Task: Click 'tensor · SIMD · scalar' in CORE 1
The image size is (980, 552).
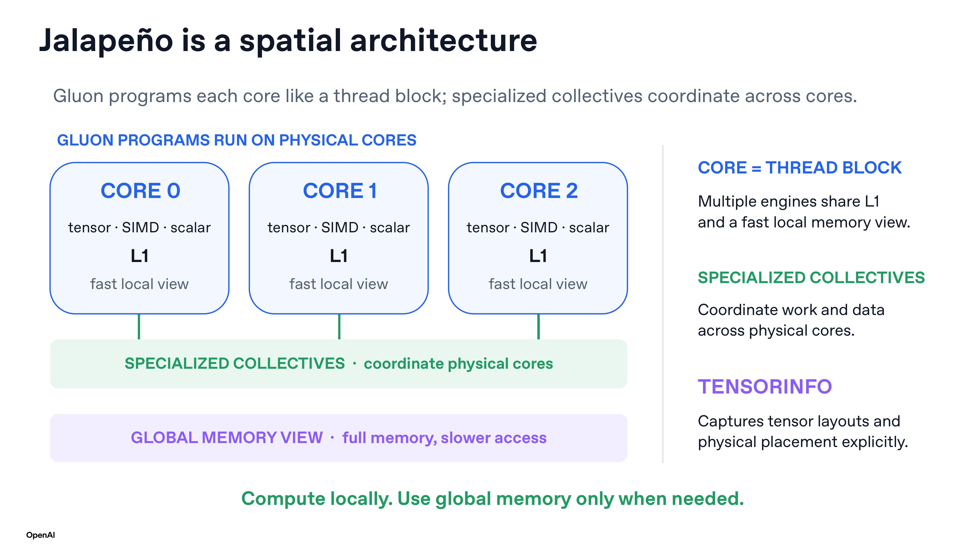Action: 339,227
